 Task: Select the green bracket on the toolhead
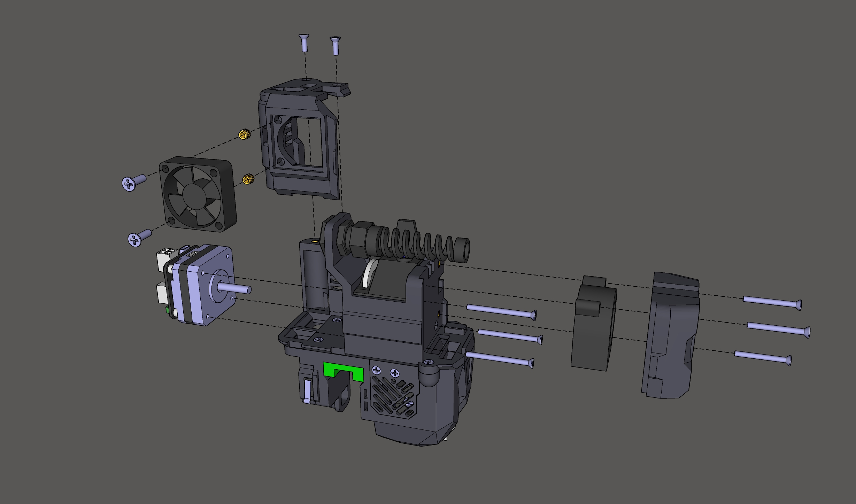coord(343,370)
